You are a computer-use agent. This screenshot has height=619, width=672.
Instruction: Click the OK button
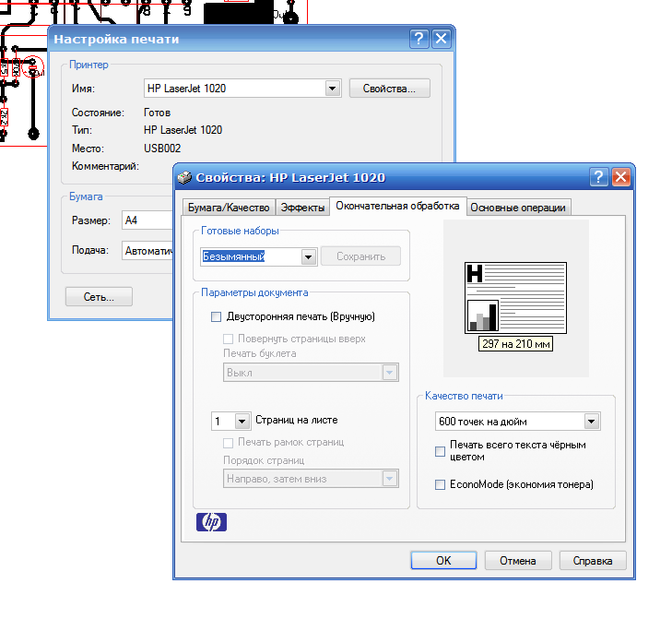(x=443, y=560)
